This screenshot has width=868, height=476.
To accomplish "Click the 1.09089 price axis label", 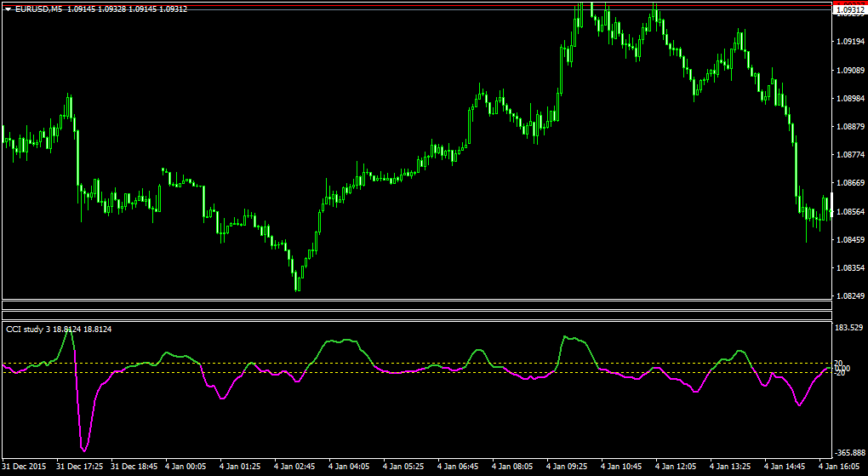I will coord(851,71).
